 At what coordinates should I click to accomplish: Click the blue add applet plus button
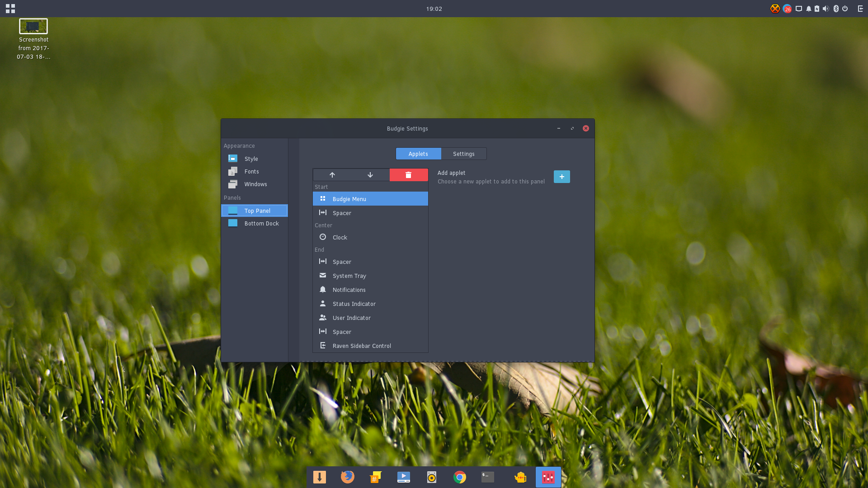pyautogui.click(x=562, y=177)
